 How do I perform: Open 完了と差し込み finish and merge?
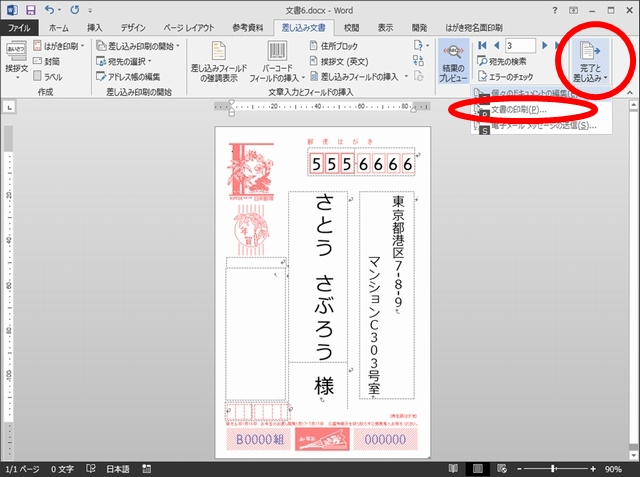point(590,62)
